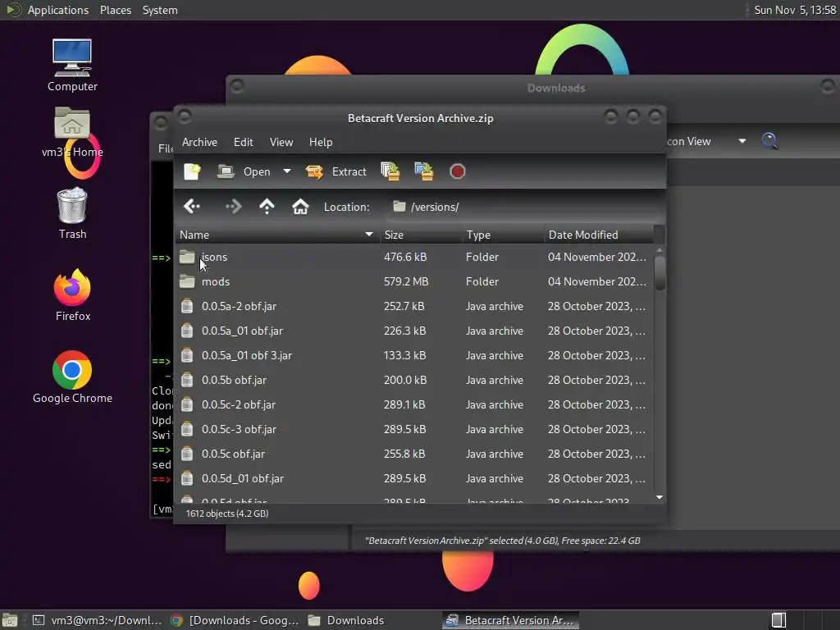
Task: Go up one level in the archive
Action: 267,206
